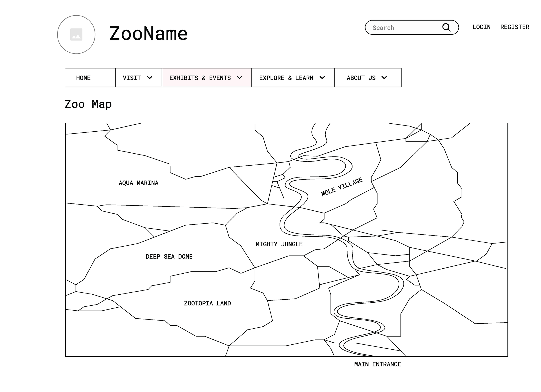Open the VISIT dropdown chevron

[150, 77]
